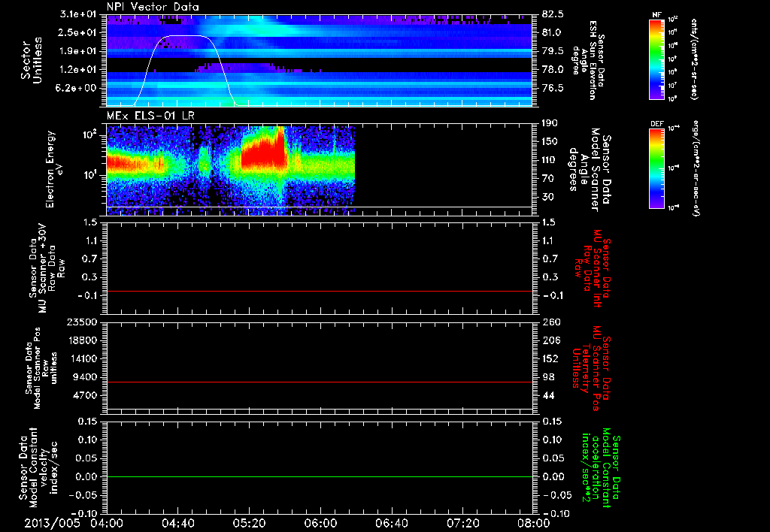770x532 pixels.
Task: Click the 206 telemetry tick label
Action: point(550,340)
